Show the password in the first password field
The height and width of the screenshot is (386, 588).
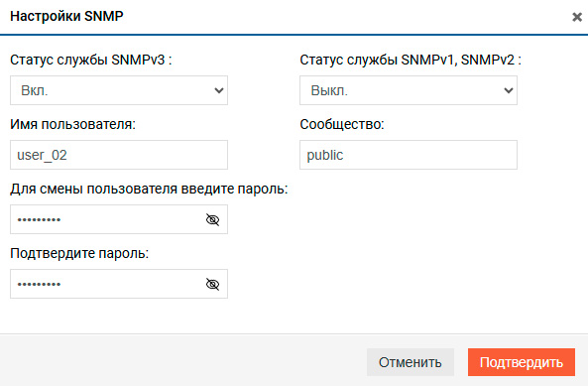(212, 219)
